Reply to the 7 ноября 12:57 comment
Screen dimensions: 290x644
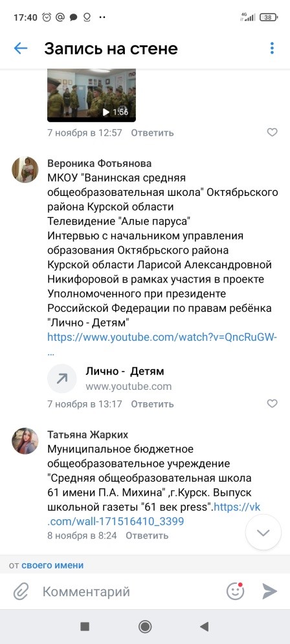(x=152, y=133)
